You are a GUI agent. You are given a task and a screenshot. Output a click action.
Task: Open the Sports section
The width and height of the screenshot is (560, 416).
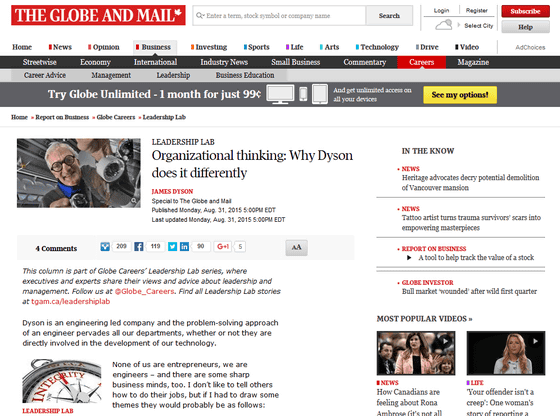[x=256, y=47]
